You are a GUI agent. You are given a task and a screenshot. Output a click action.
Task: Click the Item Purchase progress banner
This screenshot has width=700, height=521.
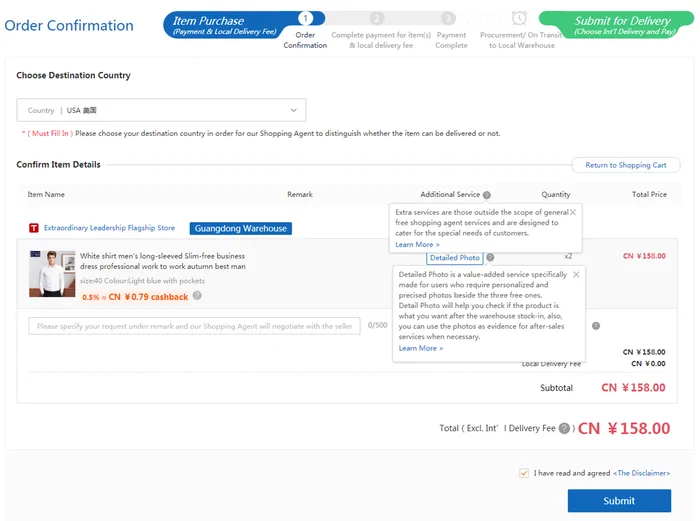pyautogui.click(x=225, y=25)
